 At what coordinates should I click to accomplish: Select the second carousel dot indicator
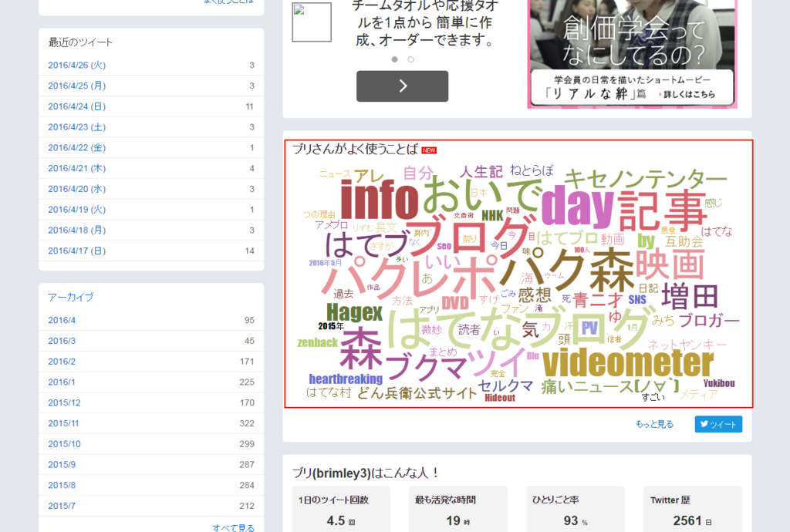(410, 59)
